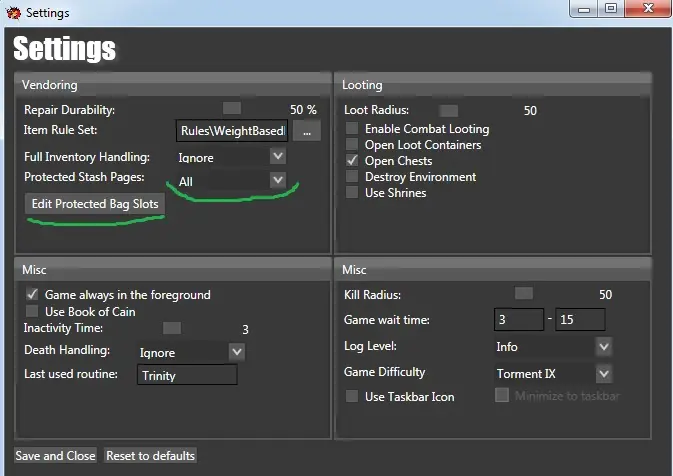Enable the Use Book of Cain option

(x=33, y=311)
